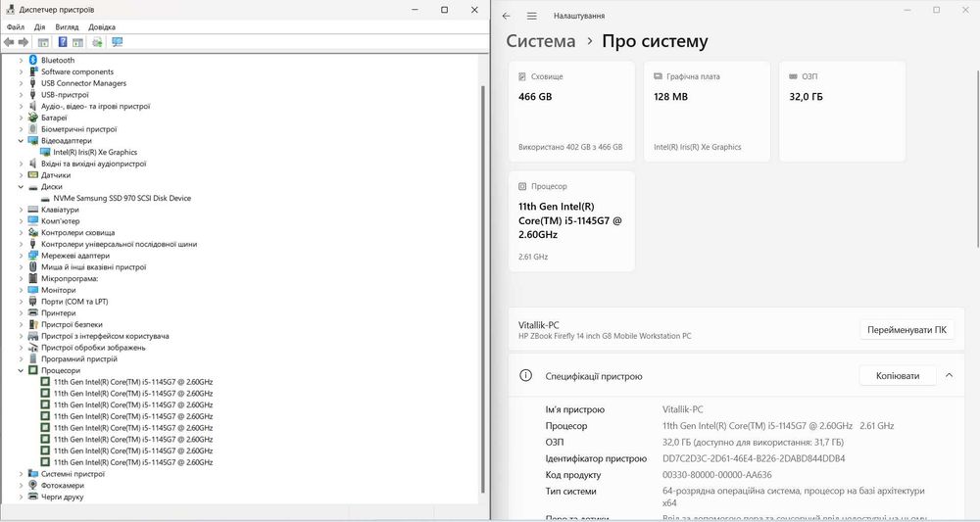Click the Датчики sensors icon
Viewport: 980px width, 522px height.
coord(33,175)
